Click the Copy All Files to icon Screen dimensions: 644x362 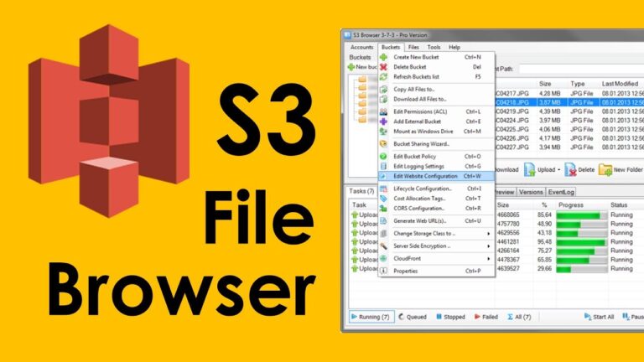pos(383,89)
